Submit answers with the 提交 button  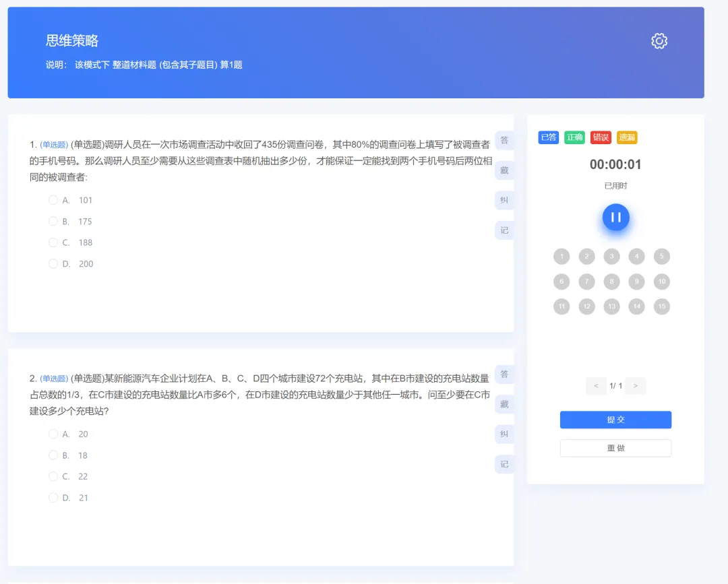[615, 420]
